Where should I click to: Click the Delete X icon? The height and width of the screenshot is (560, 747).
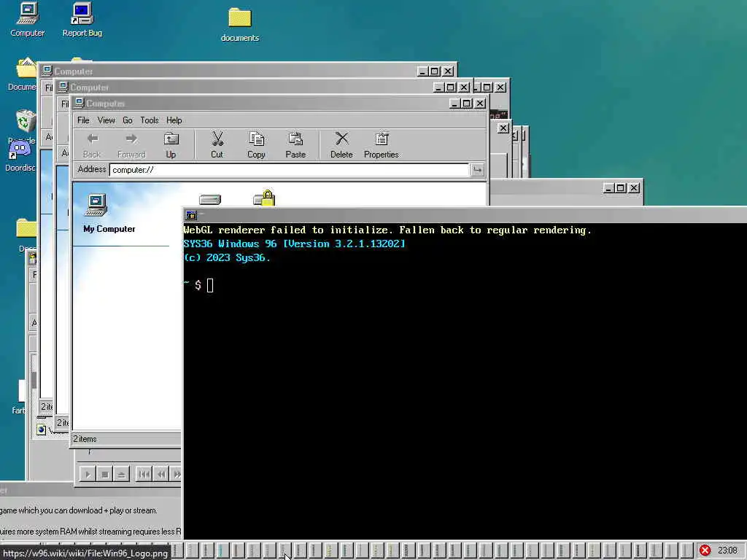click(341, 145)
